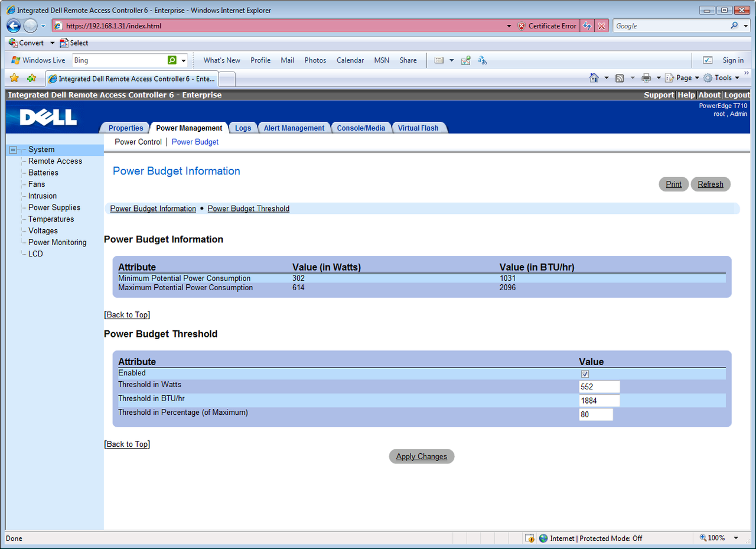
Task: Click the Certificate Error shield icon
Action: point(522,26)
